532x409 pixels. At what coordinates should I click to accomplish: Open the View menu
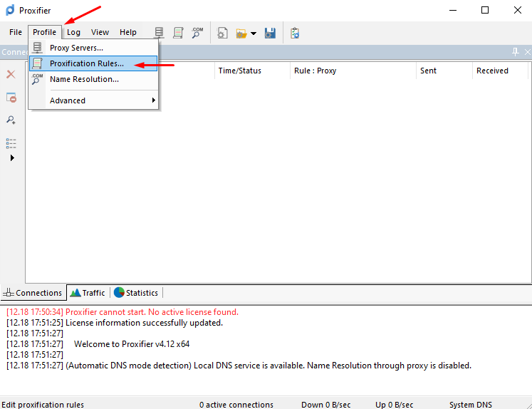tap(100, 32)
